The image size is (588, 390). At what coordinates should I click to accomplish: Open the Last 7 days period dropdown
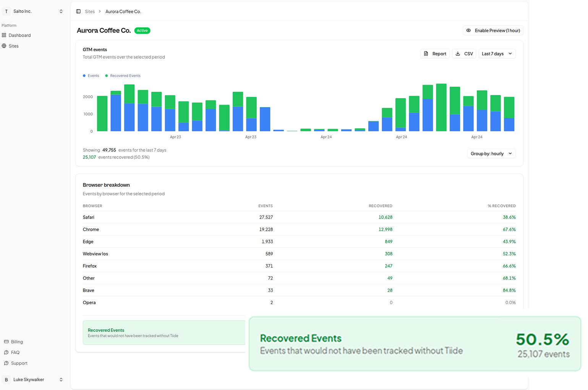[497, 54]
